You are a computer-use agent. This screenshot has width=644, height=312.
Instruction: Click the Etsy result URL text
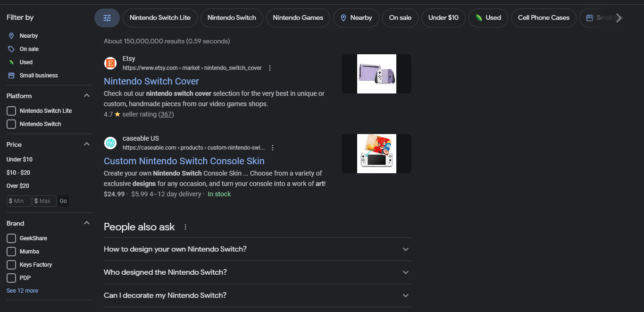pyautogui.click(x=192, y=68)
